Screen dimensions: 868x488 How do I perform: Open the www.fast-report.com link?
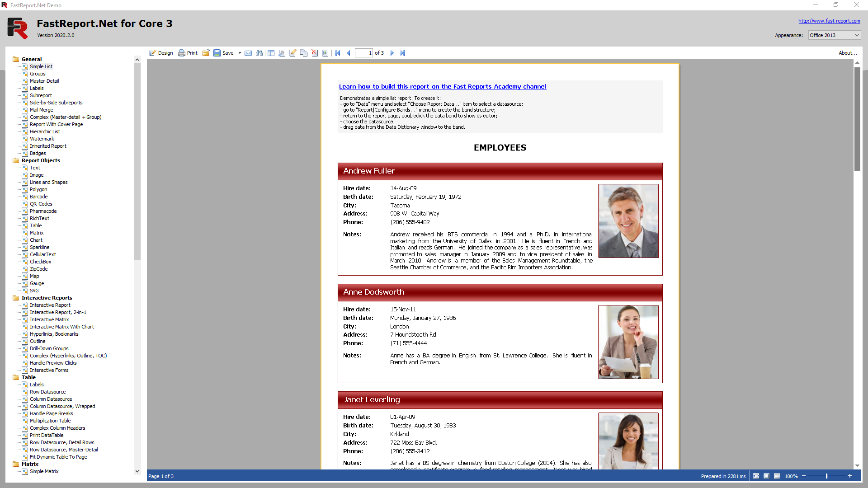(x=829, y=21)
